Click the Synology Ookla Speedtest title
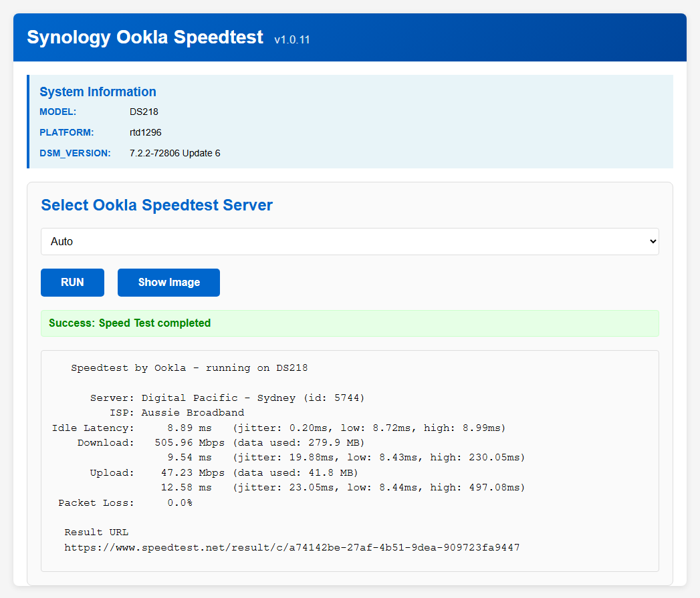700x598 pixels. point(145,37)
